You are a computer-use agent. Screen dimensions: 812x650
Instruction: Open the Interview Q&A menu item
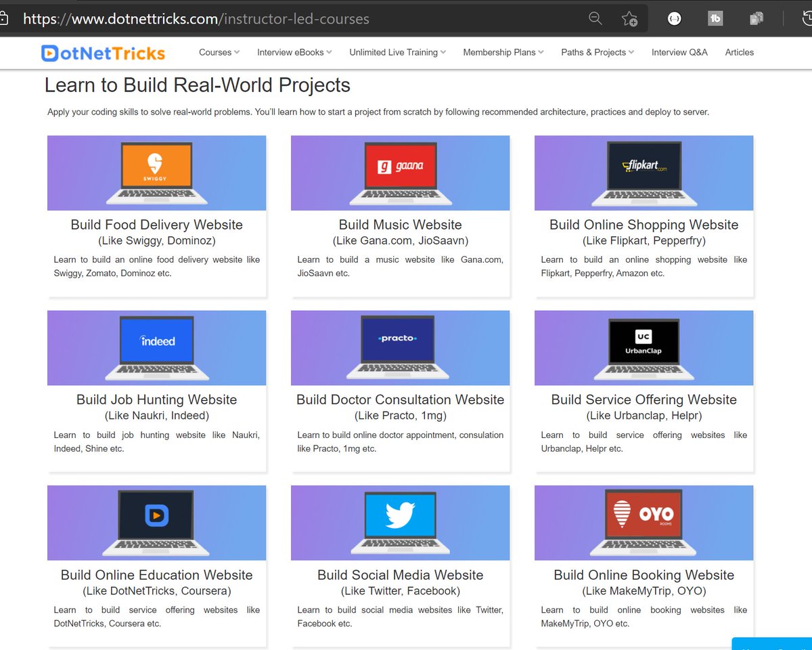[x=679, y=52]
